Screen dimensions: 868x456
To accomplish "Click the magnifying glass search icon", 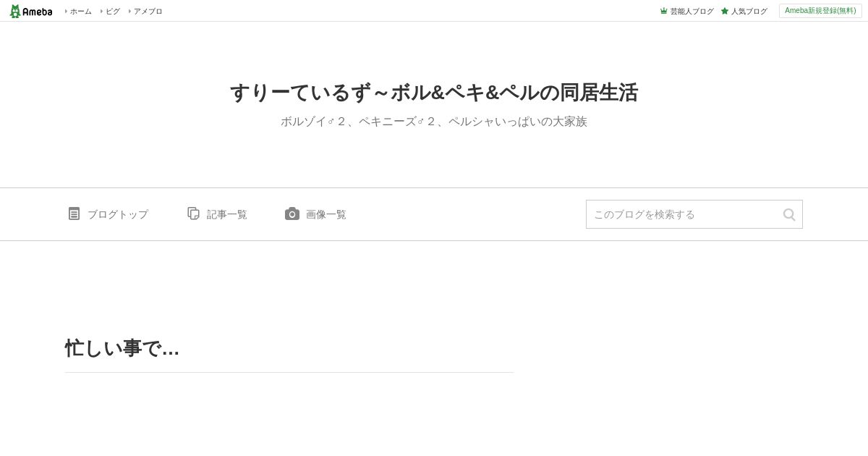I will click(x=789, y=214).
